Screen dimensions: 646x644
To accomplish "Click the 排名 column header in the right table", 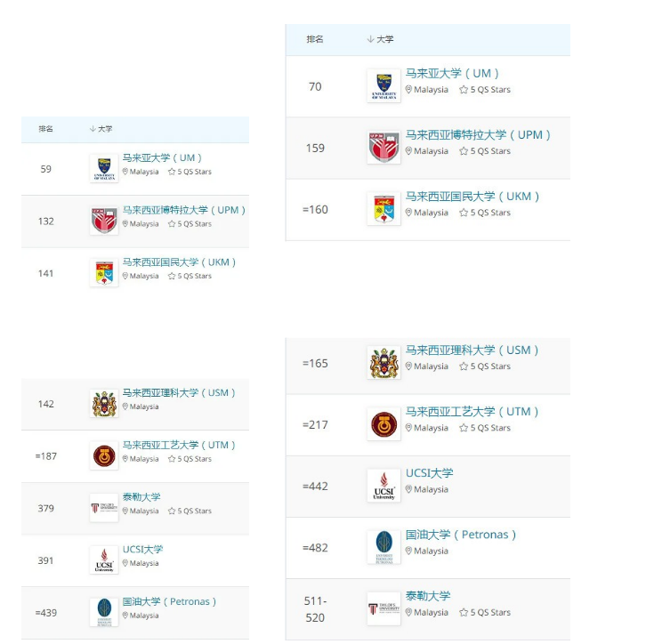I will pos(315,39).
